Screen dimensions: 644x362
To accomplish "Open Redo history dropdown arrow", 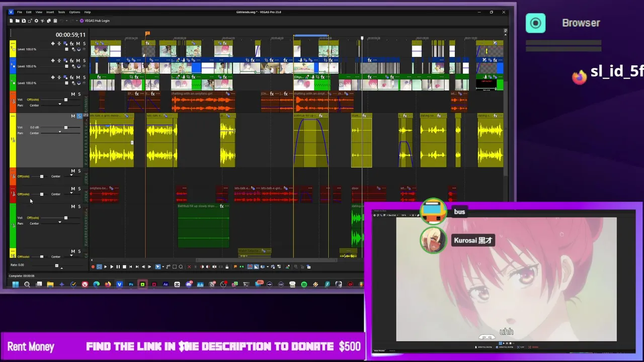I will 77,21.
